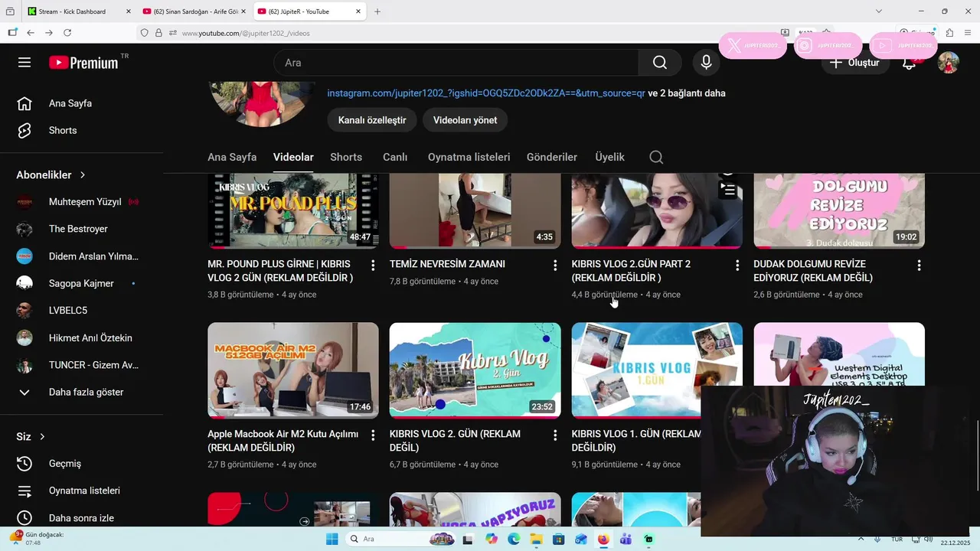The image size is (980, 551).
Task: Go back with the browser back arrow
Action: click(31, 33)
